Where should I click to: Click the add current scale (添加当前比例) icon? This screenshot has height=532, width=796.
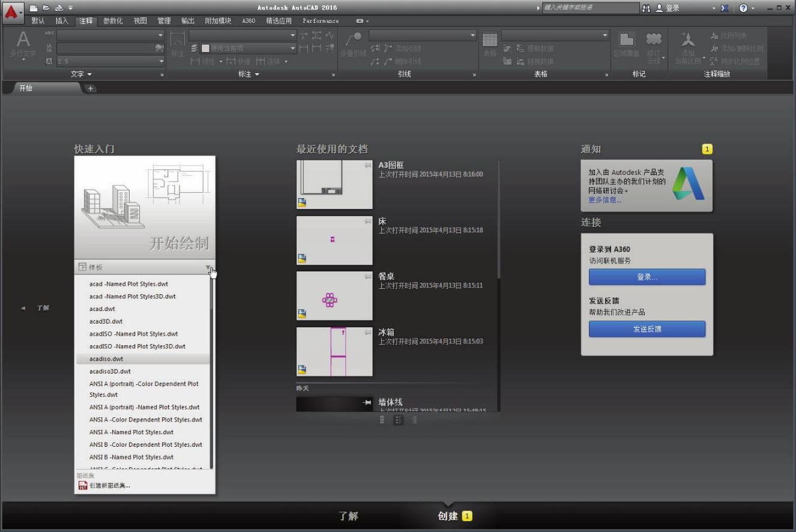(688, 40)
